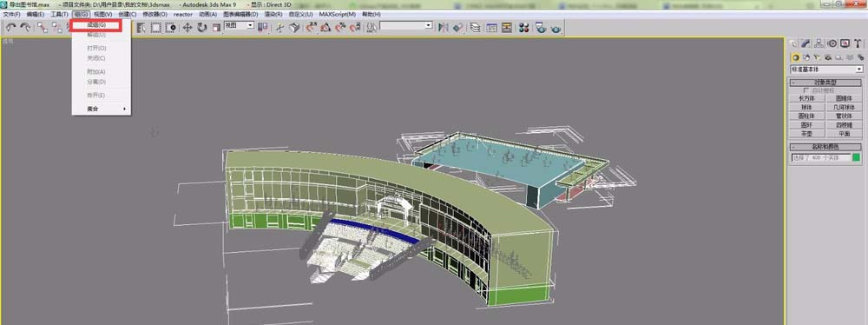The image size is (868, 325).
Task: Select the Space Warps category icon
Action: click(x=849, y=57)
